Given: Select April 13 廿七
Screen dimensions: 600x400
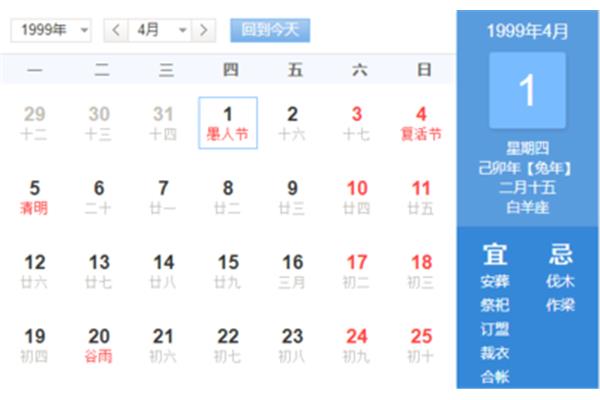Looking at the screenshot, I should [99, 271].
